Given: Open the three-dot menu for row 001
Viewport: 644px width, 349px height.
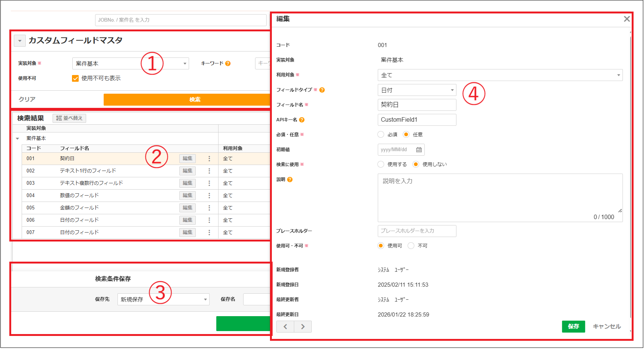Looking at the screenshot, I should point(209,159).
